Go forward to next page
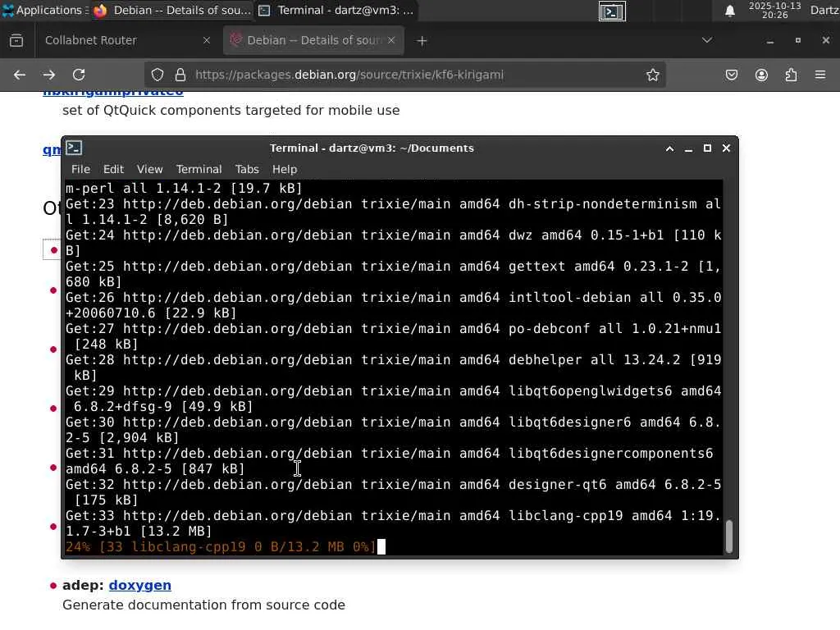840x630 pixels. pos(49,75)
